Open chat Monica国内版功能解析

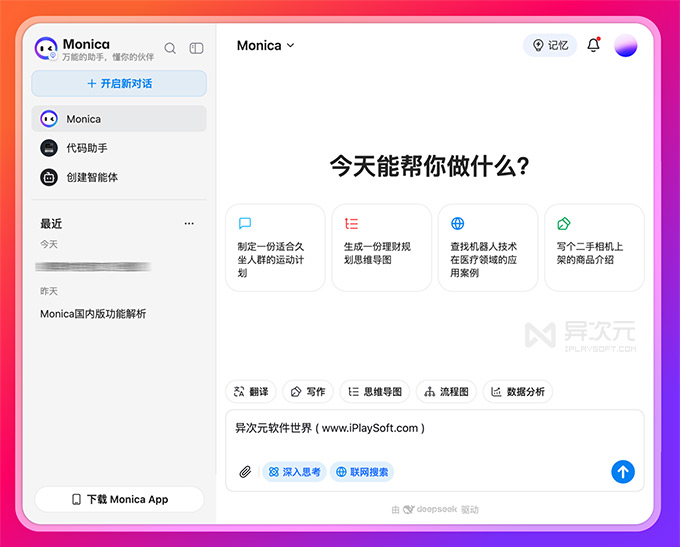[x=93, y=314]
